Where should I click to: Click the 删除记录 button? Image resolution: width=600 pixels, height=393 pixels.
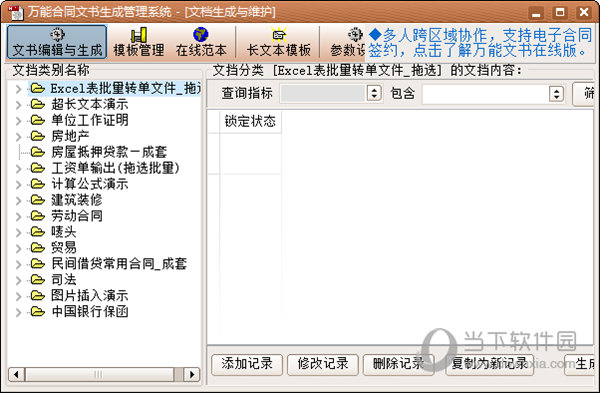[x=399, y=364]
